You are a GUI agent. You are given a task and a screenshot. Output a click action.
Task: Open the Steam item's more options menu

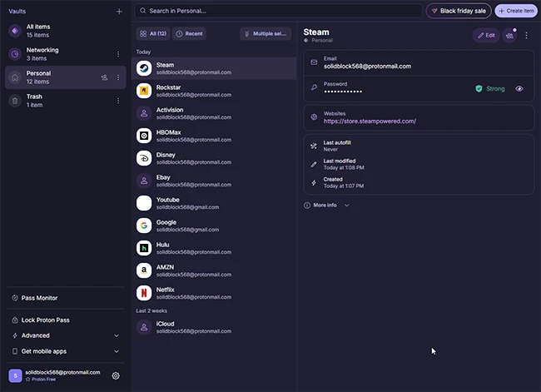point(526,35)
